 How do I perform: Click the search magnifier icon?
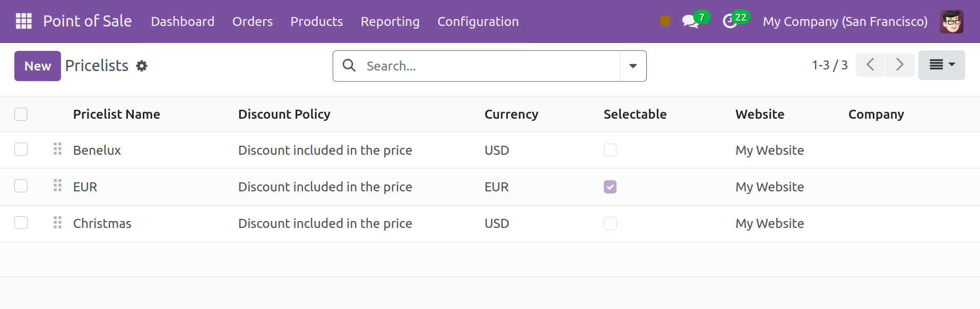pyautogui.click(x=349, y=66)
